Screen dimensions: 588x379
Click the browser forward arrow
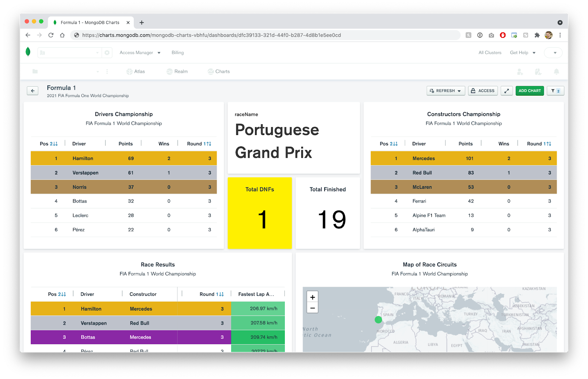tap(39, 35)
